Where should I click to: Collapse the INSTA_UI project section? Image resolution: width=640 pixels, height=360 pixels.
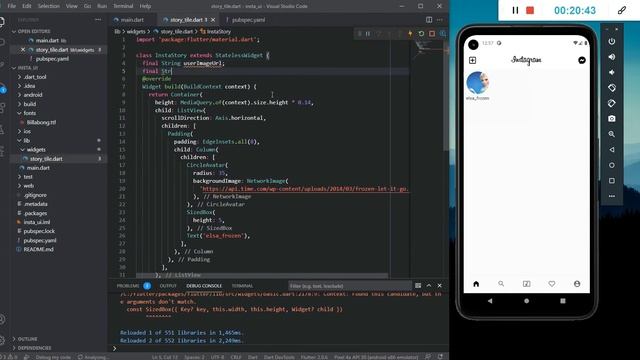pos(28,68)
